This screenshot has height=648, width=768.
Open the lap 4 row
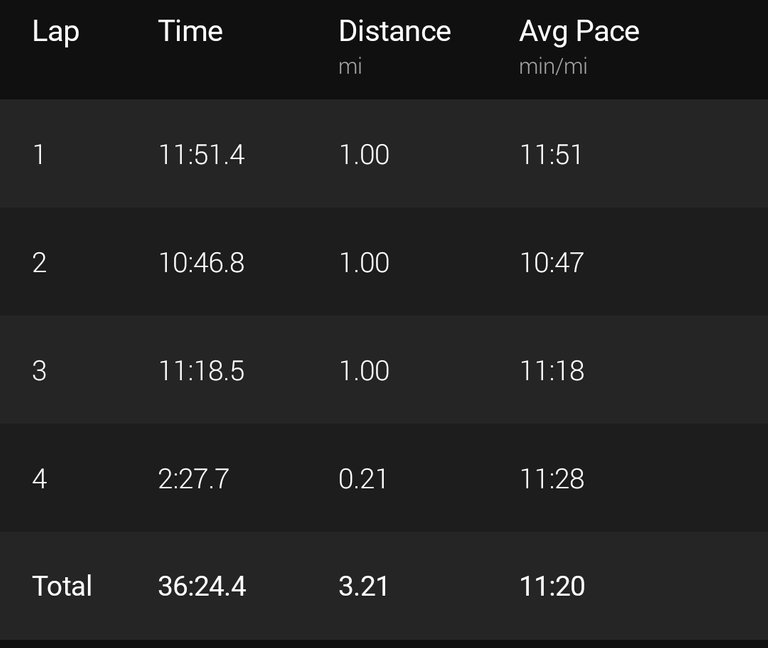pyautogui.click(x=384, y=478)
